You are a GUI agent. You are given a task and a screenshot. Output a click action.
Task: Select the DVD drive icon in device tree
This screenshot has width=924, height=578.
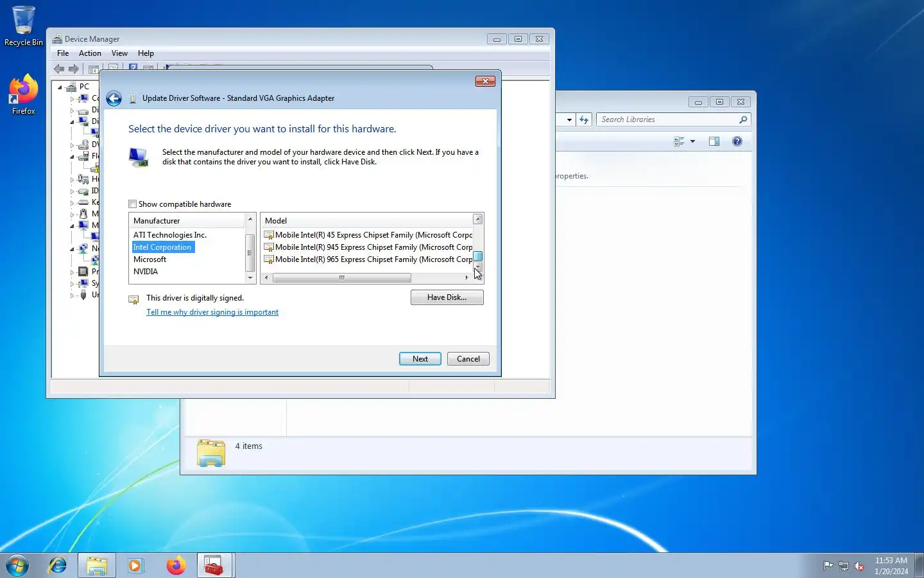point(83,144)
